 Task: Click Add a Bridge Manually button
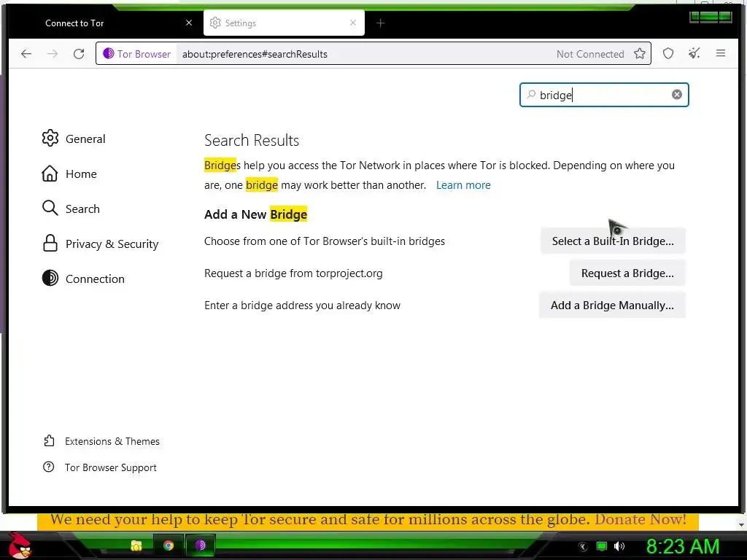(x=612, y=306)
